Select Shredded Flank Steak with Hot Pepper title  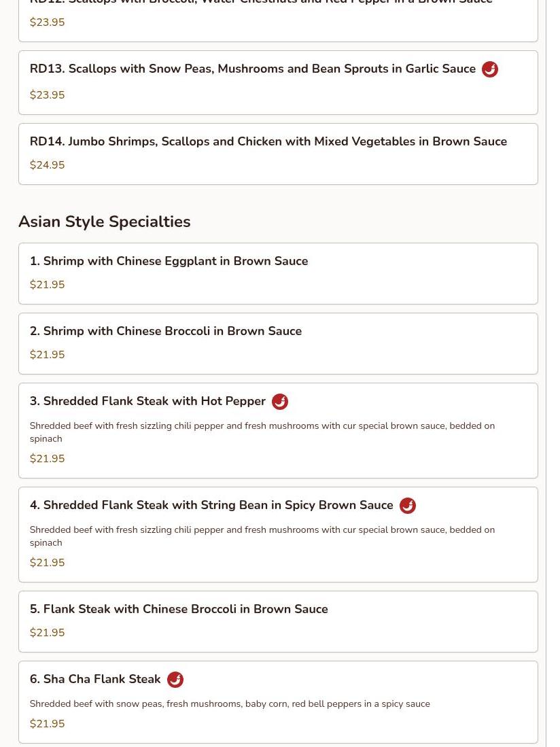[147, 401]
